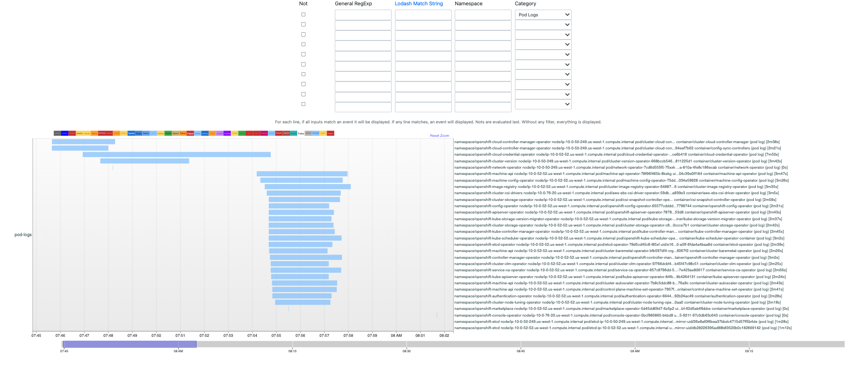This screenshot has width=868, height=372.
Task: Click the cloud-credential-operator timeline bar
Action: click(x=177, y=155)
